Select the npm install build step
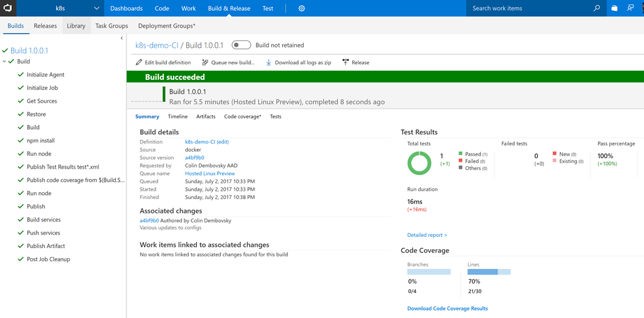This screenshot has width=644, height=318. [40, 140]
